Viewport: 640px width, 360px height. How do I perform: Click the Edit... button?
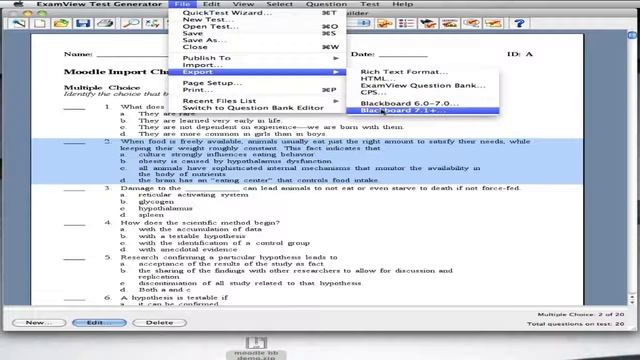[99, 322]
